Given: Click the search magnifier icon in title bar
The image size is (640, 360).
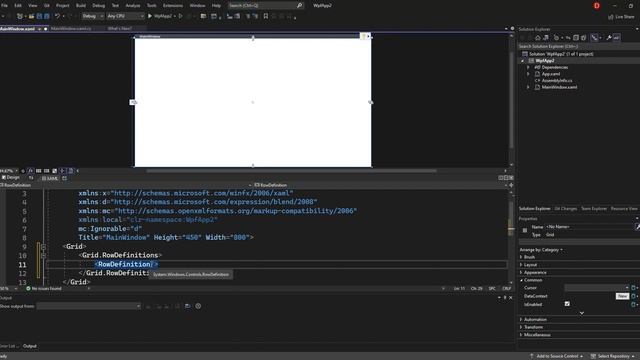Looking at the screenshot, I should (299, 6).
